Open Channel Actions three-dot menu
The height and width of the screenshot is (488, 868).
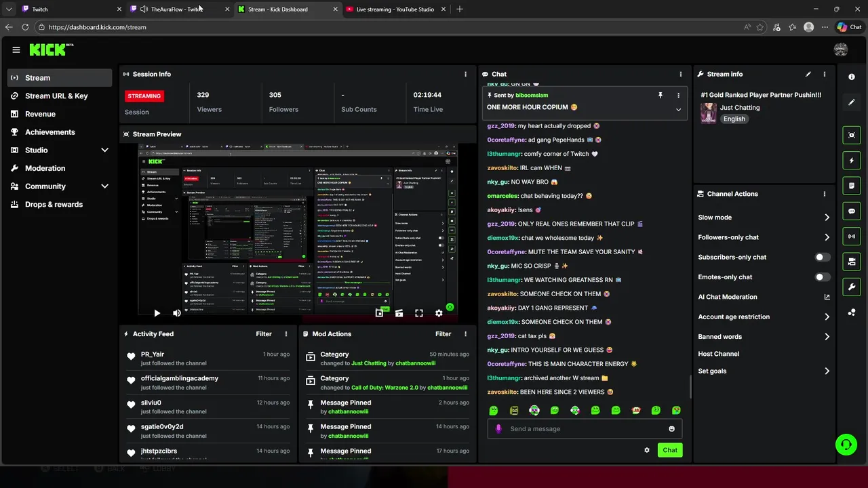click(825, 194)
